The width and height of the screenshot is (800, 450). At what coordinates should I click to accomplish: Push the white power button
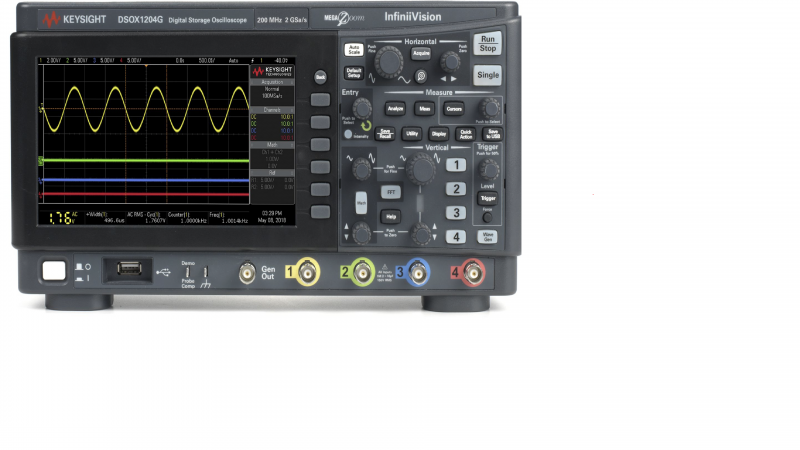pos(54,271)
